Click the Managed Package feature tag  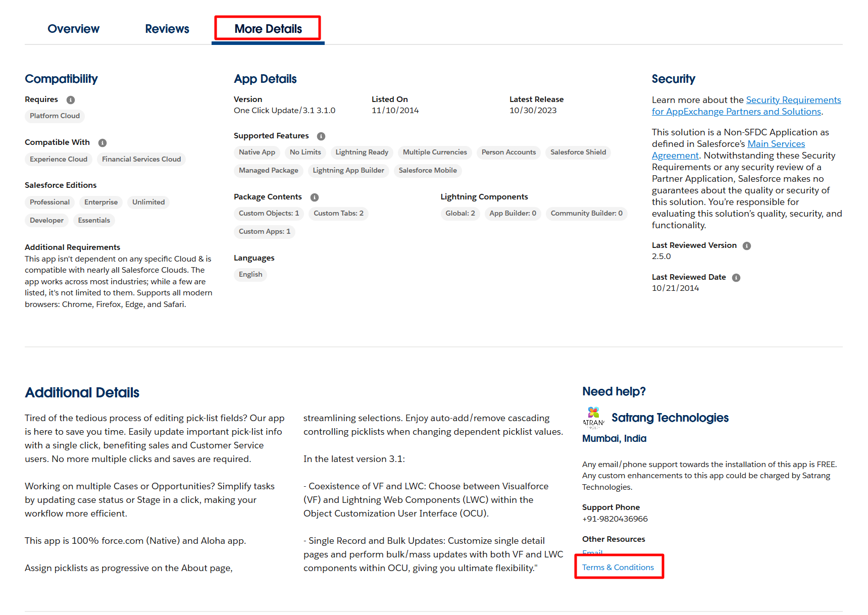coord(269,170)
